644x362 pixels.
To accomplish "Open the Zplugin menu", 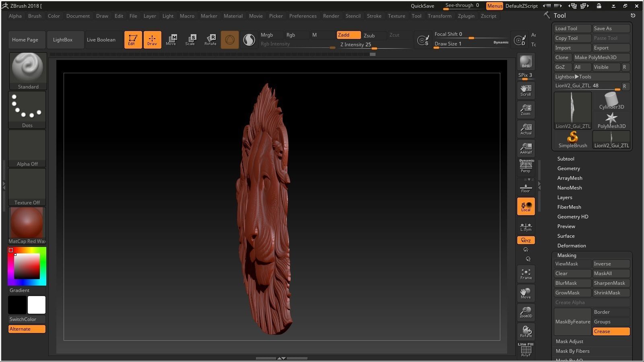I will [466, 16].
